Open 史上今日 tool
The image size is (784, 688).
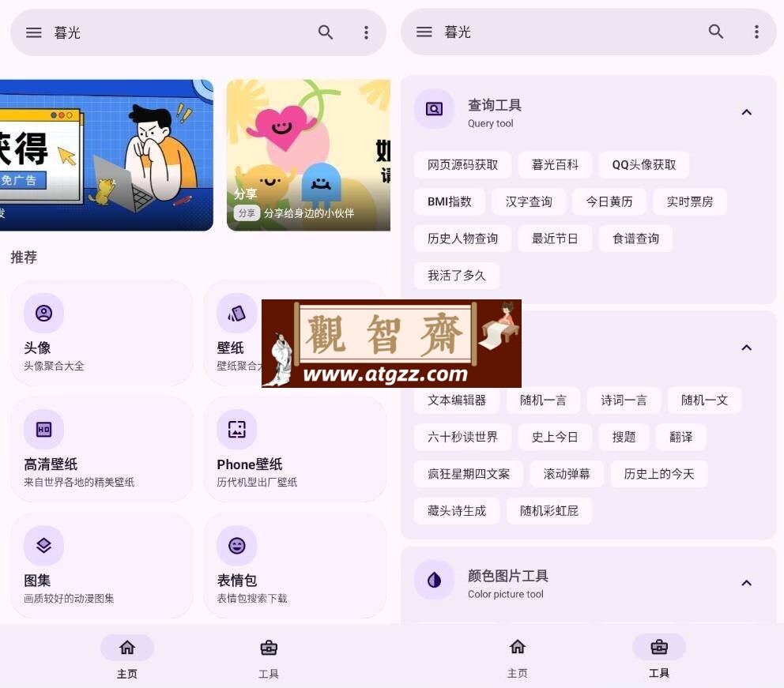click(555, 437)
